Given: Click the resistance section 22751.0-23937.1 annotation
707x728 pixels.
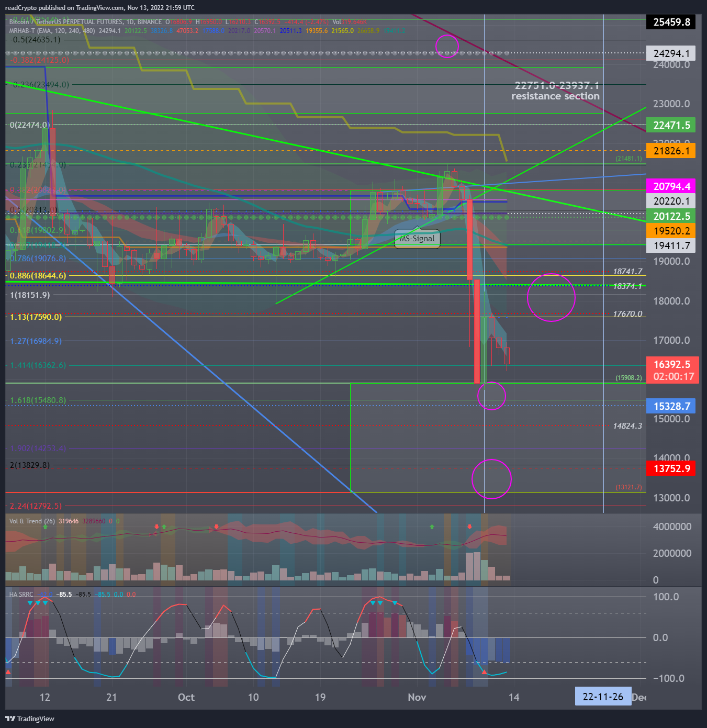Looking at the screenshot, I should click(556, 91).
